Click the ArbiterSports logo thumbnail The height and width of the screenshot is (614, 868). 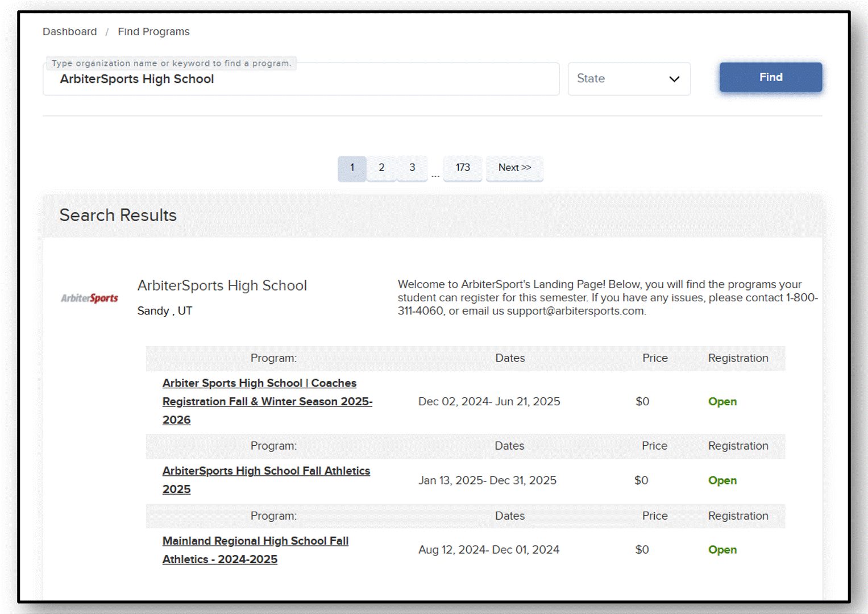[x=90, y=298]
